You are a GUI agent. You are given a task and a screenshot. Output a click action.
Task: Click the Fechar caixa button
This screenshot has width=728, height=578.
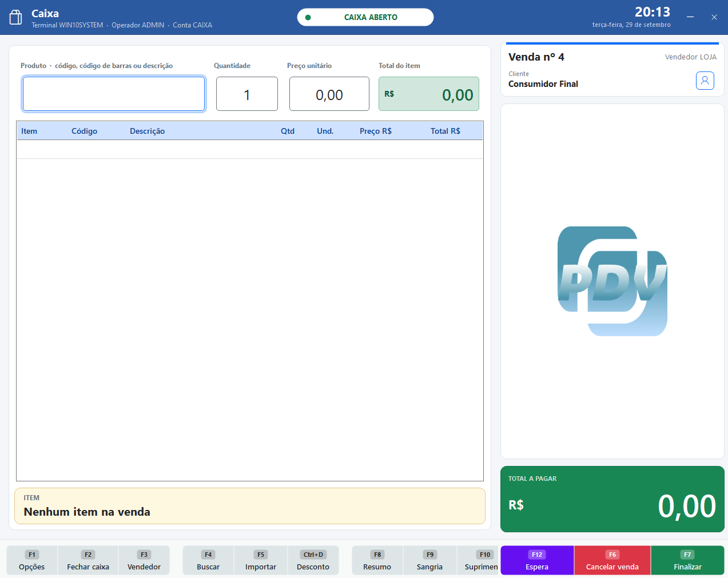88,560
